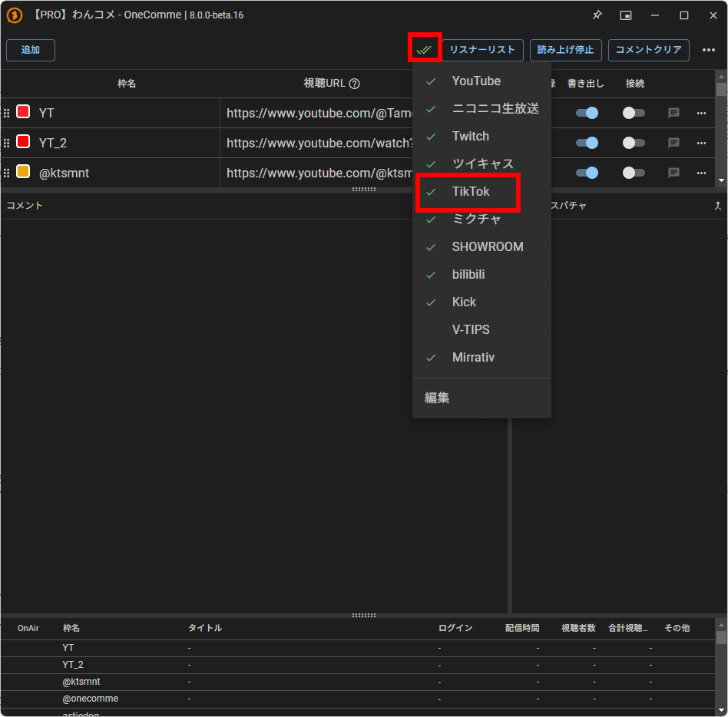Click red color swatch of YT_2 row

tap(23, 141)
